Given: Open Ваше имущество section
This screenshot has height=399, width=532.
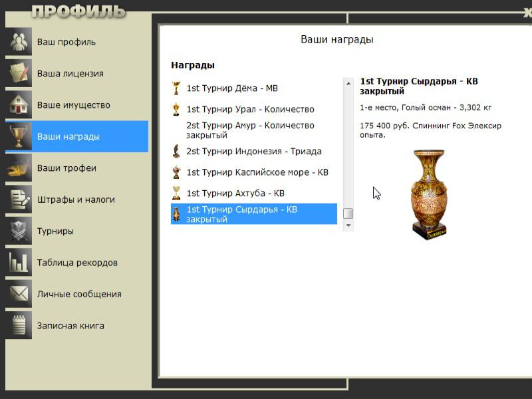Looking at the screenshot, I should pos(76,105).
